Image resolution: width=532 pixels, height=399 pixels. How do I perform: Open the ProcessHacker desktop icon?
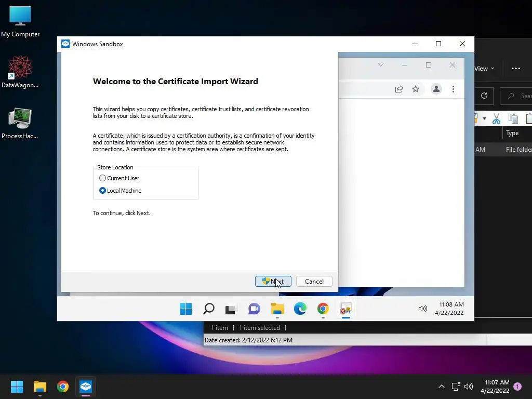(x=20, y=123)
